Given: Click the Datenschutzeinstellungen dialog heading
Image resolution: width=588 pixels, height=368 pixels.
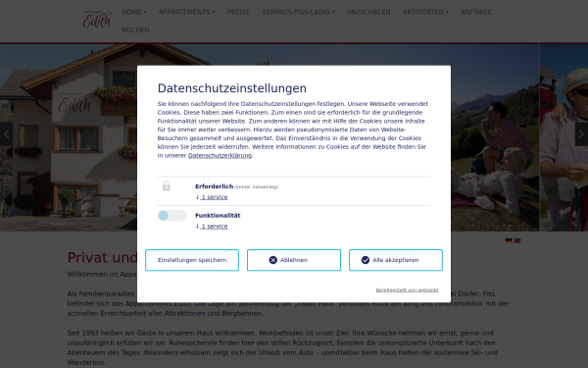Looking at the screenshot, I should tap(231, 88).
